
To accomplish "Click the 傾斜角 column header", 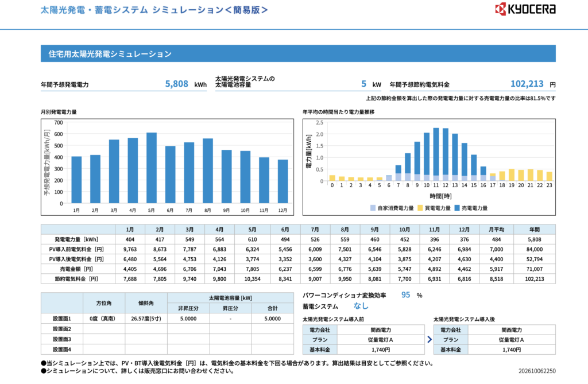I will [x=146, y=303].
